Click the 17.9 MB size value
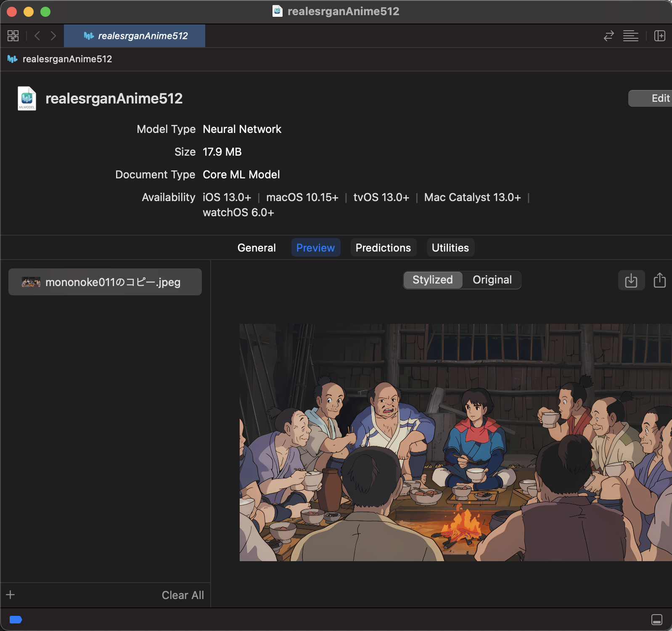The image size is (672, 631). point(222,152)
